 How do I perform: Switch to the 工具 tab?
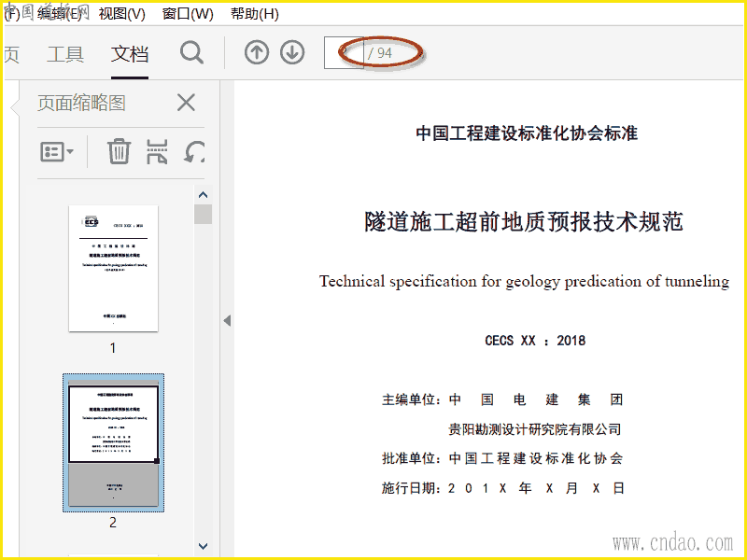click(65, 54)
